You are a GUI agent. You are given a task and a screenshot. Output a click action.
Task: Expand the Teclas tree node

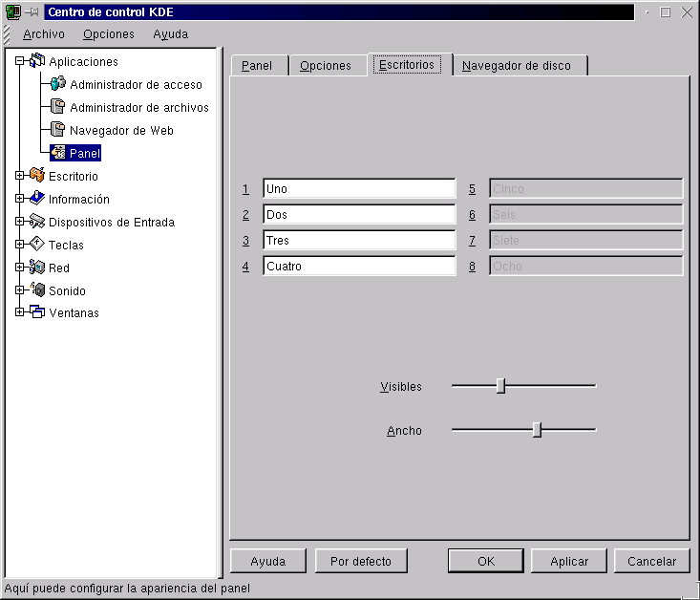coord(19,245)
